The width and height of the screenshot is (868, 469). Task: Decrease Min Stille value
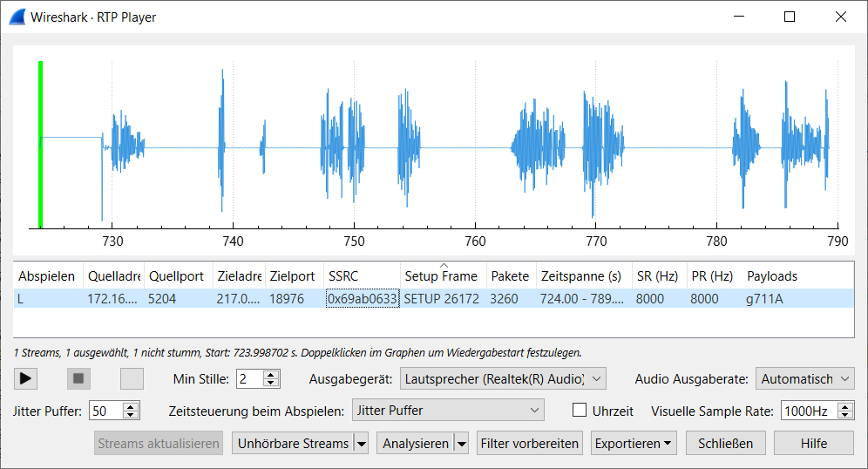pos(271,383)
